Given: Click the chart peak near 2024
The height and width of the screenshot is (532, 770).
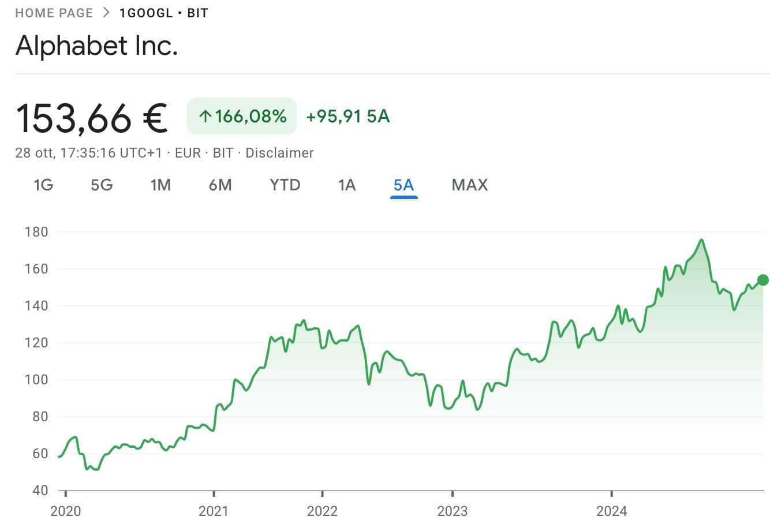Looking at the screenshot, I should [x=702, y=240].
